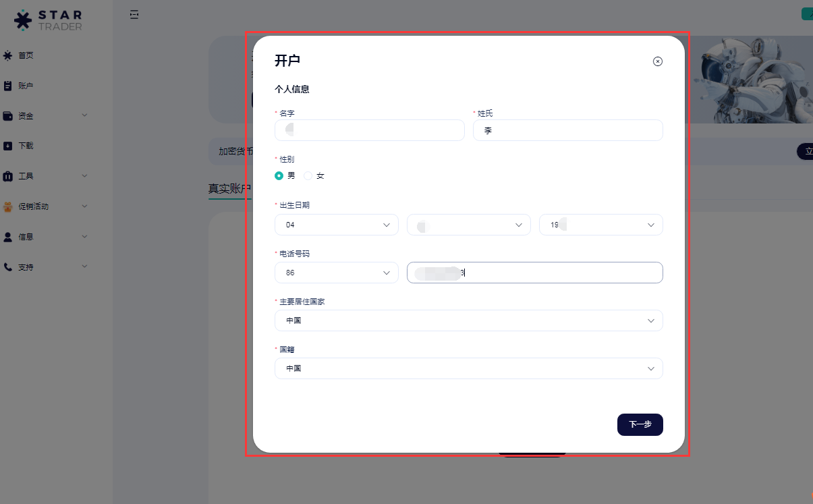Click the 出生日期 label
The width and height of the screenshot is (813, 504).
point(295,205)
